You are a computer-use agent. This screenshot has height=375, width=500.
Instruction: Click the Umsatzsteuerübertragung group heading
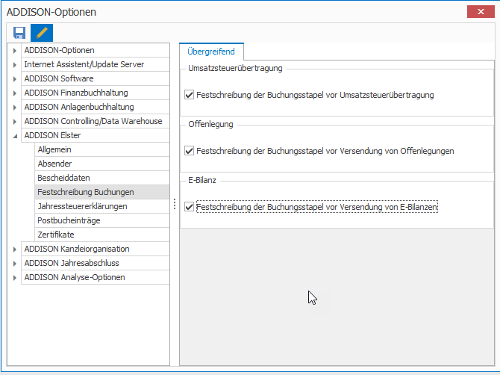235,68
